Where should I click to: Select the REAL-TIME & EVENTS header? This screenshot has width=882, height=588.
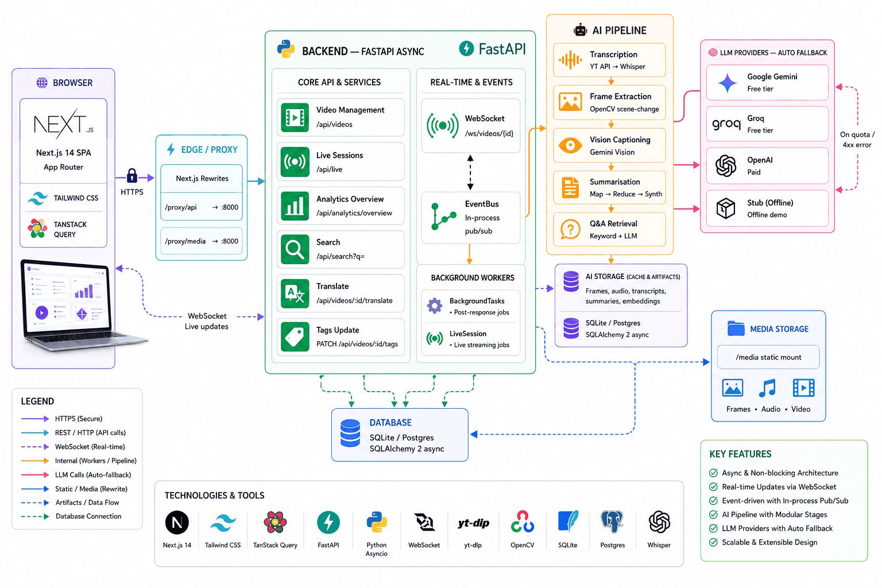471,82
